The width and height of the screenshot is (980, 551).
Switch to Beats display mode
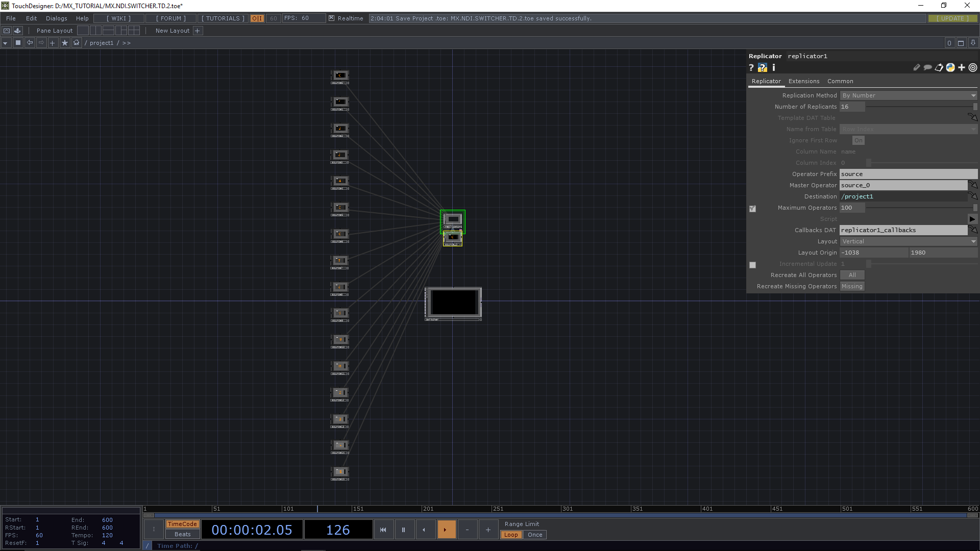point(182,534)
